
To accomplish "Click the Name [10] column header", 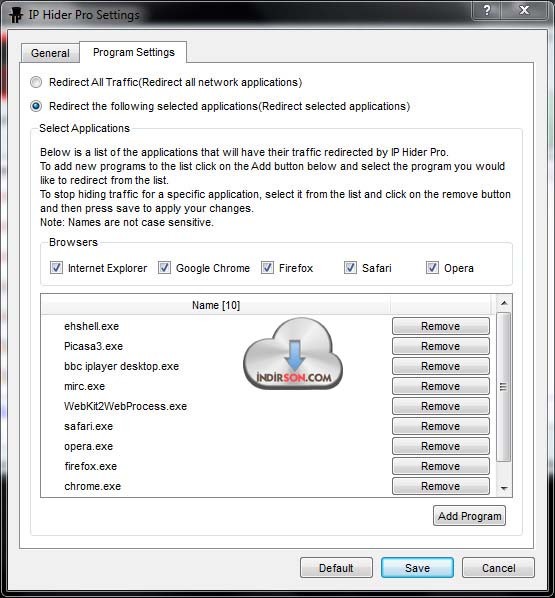I will [x=216, y=305].
